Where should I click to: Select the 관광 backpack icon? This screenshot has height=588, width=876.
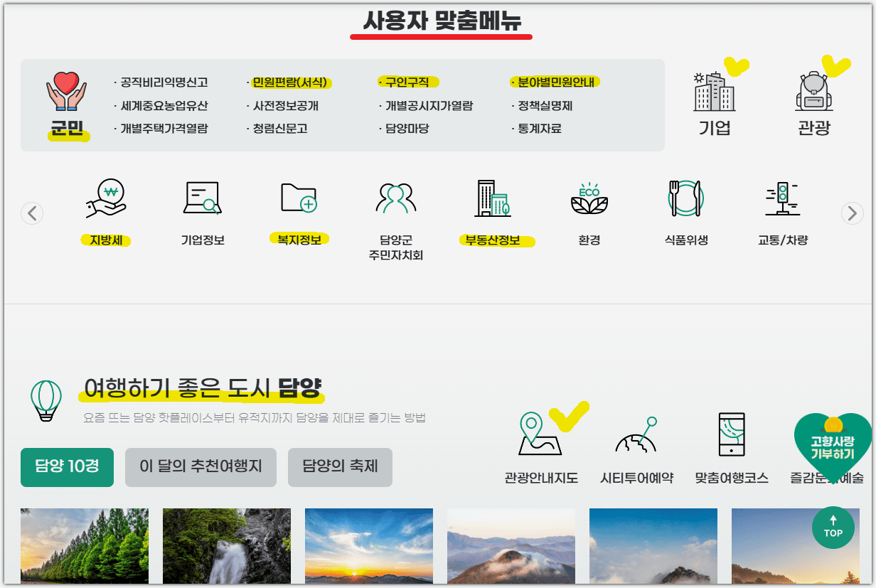[813, 94]
